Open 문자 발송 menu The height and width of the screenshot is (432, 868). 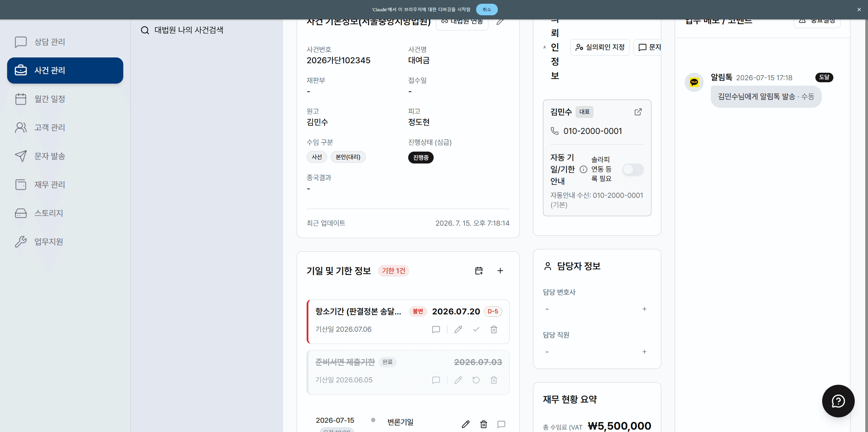pyautogui.click(x=65, y=156)
